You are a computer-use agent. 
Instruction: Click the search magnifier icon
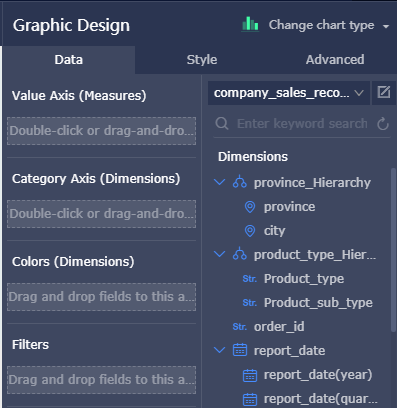222,124
